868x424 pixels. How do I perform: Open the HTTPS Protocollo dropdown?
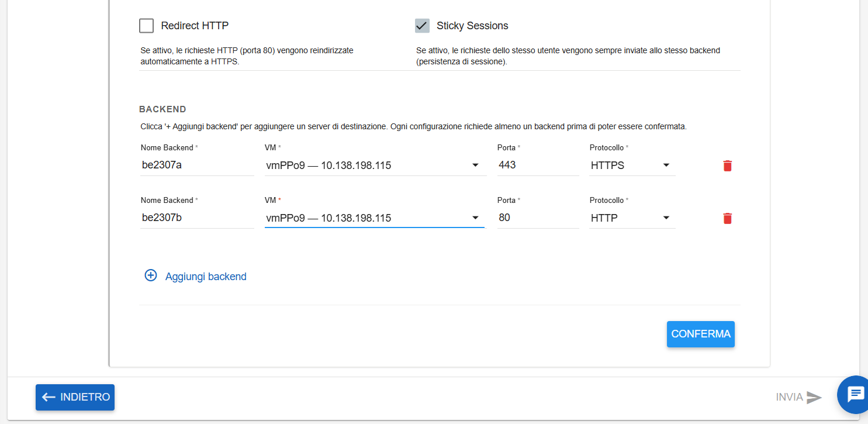[632, 166]
